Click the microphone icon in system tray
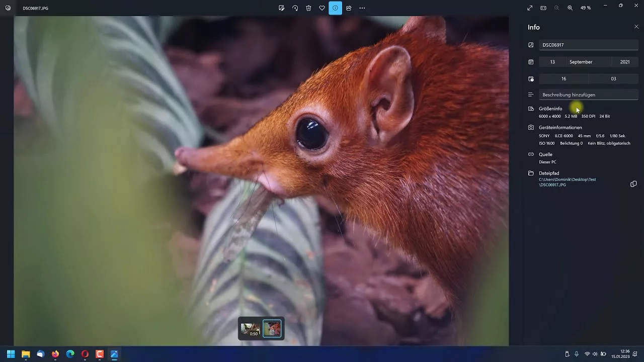 [577, 354]
